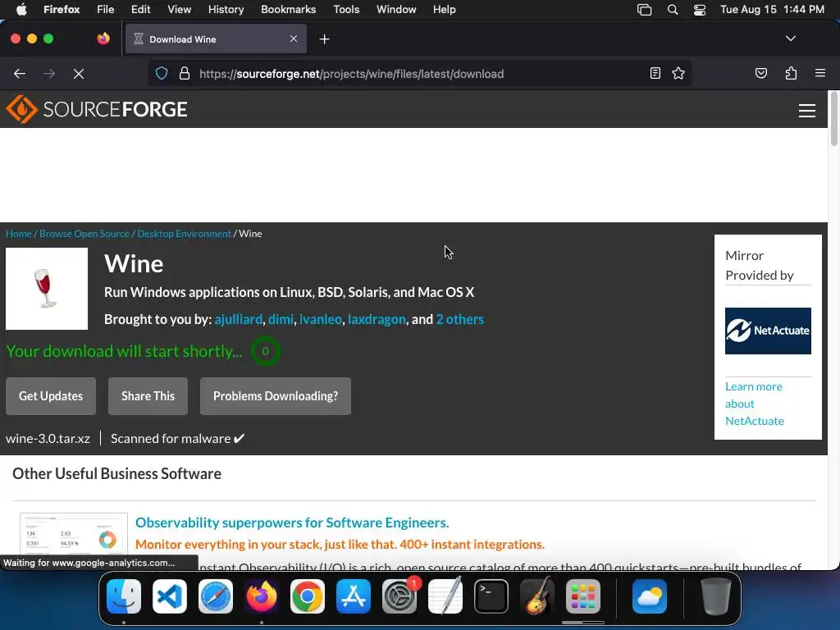Click the download countdown circle
The image size is (840, 630).
(x=265, y=351)
